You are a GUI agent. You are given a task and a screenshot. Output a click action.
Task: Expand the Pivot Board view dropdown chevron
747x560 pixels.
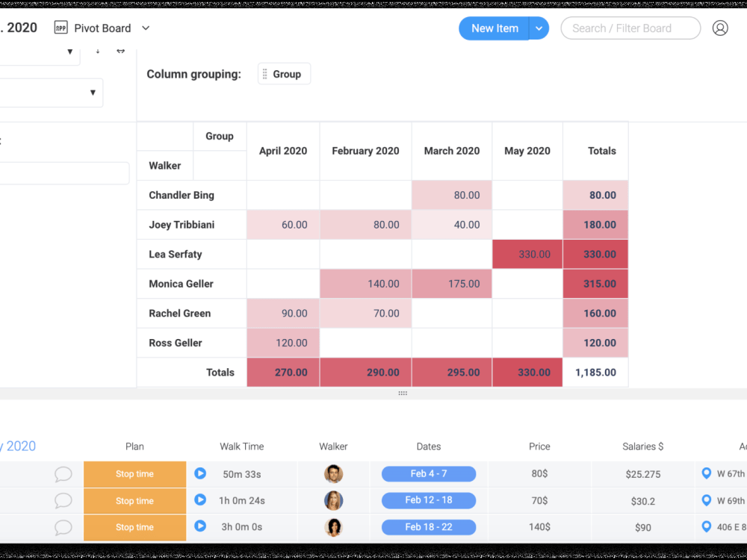click(x=146, y=28)
